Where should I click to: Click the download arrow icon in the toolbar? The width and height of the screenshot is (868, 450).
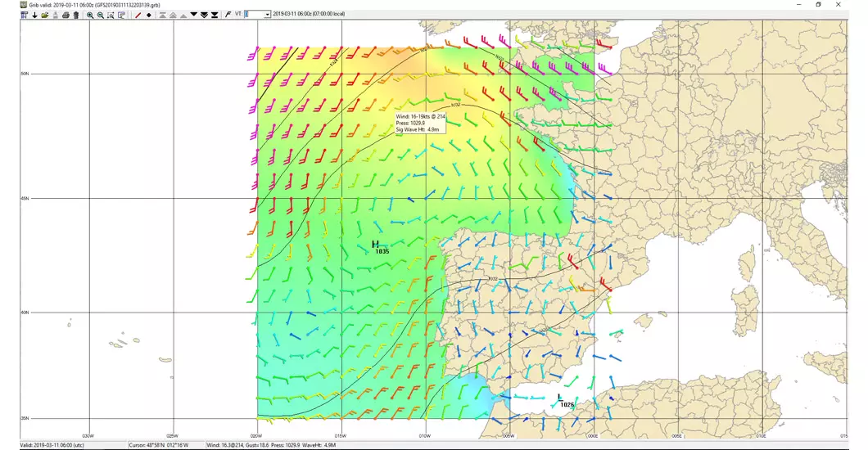click(x=34, y=15)
